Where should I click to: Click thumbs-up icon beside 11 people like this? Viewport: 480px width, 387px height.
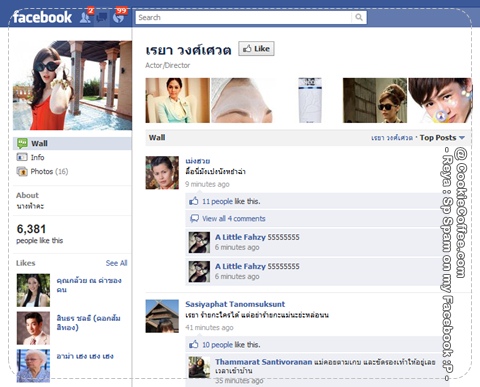coord(194,201)
